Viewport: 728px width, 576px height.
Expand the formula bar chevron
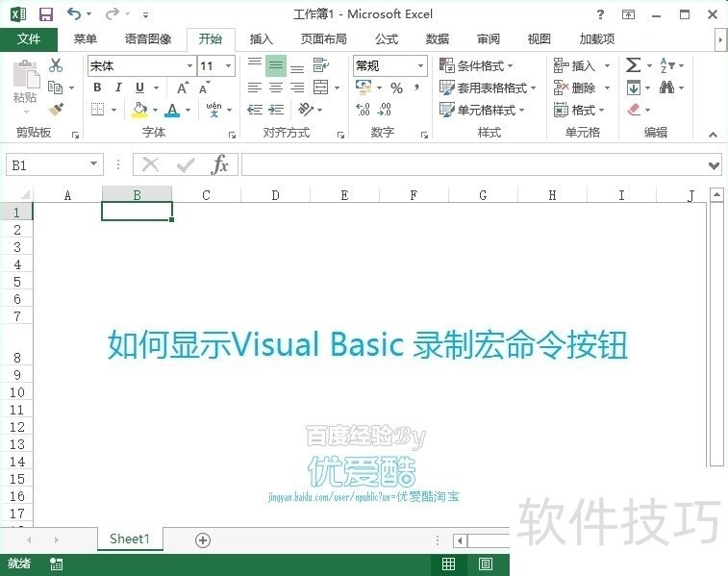pyautogui.click(x=715, y=165)
